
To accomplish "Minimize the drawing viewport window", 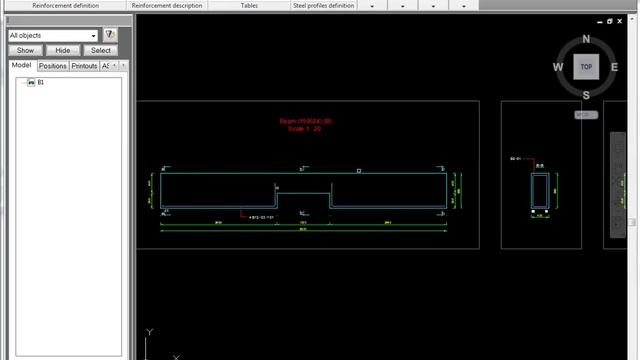I will click(600, 22).
